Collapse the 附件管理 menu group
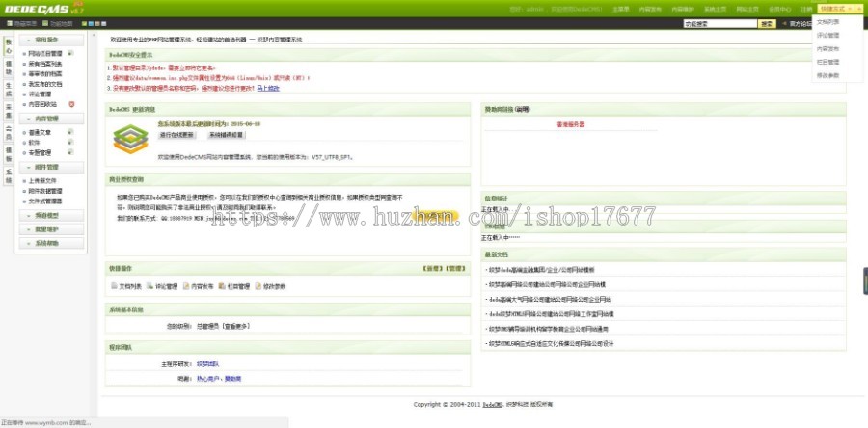 [x=51, y=167]
